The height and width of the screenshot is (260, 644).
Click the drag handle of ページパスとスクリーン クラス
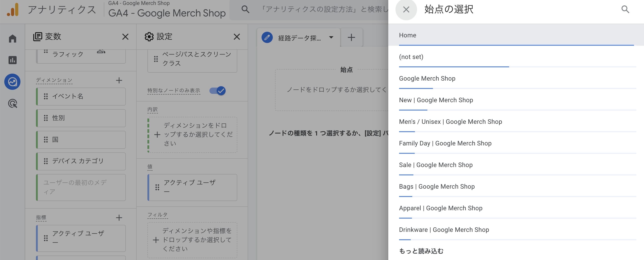(156, 59)
